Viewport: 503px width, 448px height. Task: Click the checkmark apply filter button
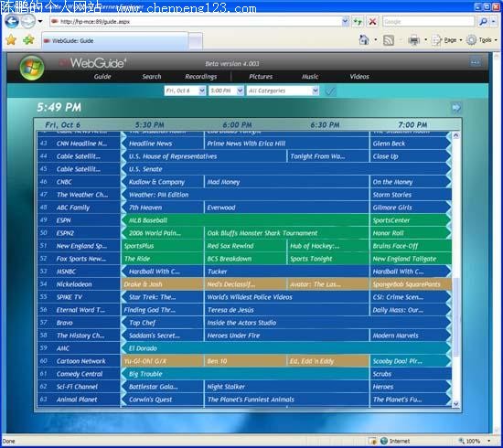click(330, 91)
